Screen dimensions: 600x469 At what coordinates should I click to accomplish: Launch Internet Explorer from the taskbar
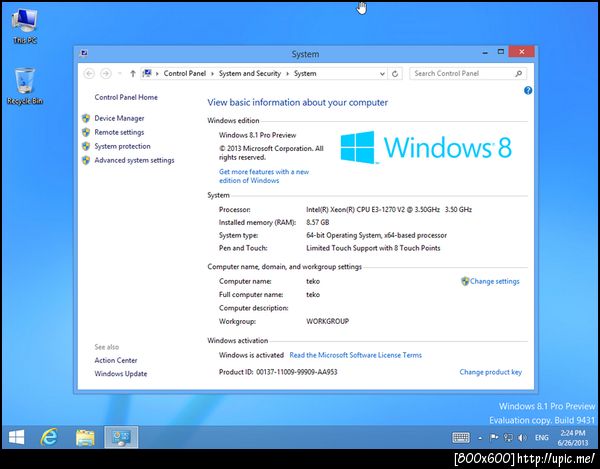49,437
